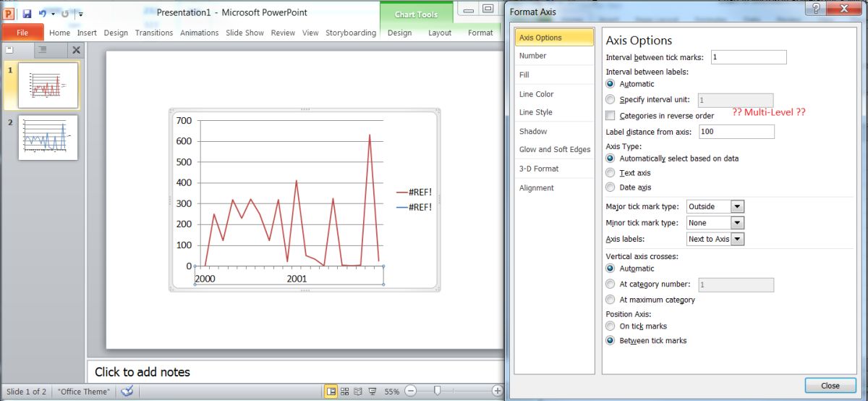The image size is (868, 401).
Task: Select Axis Options category
Action: point(555,37)
